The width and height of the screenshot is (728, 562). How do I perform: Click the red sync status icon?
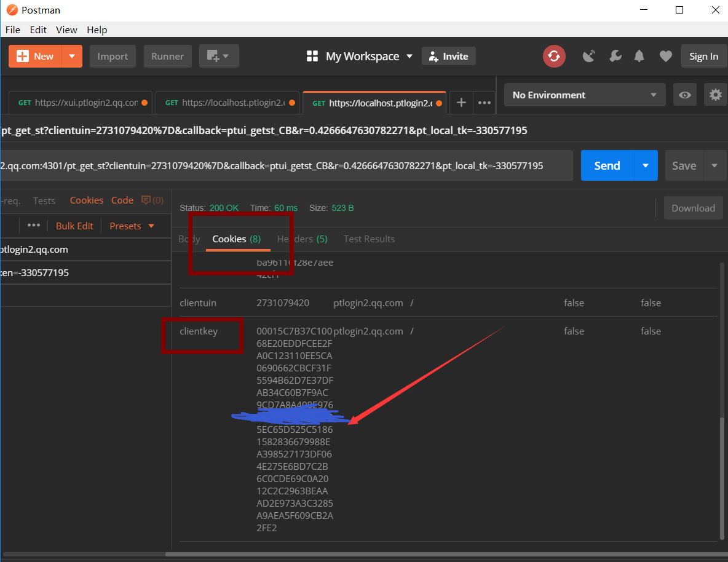[554, 56]
